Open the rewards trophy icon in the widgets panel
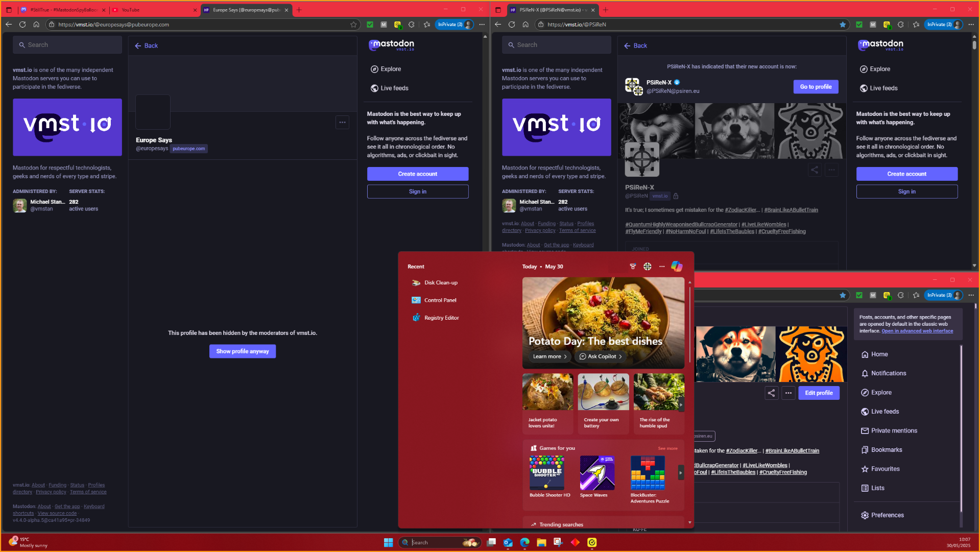The width and height of the screenshot is (980, 552). pos(633,267)
